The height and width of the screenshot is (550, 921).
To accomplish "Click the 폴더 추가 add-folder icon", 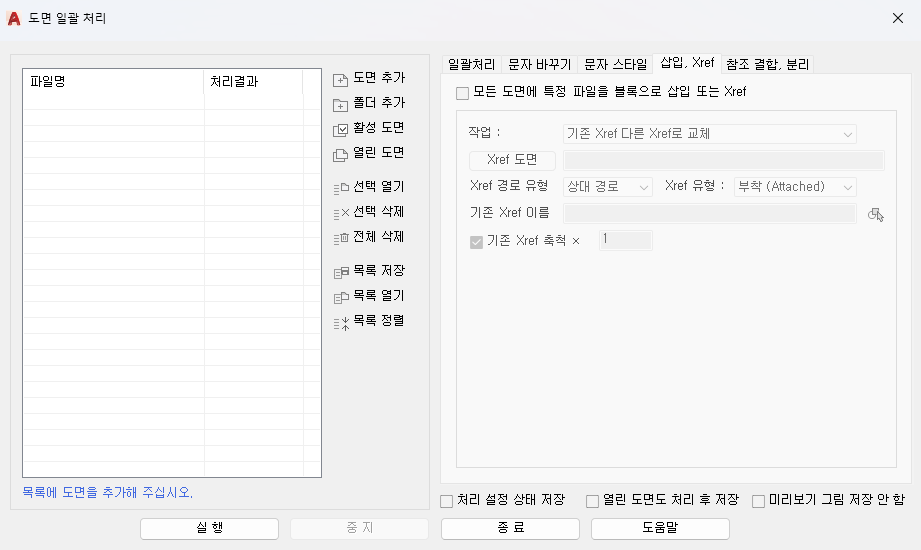I will point(341,105).
